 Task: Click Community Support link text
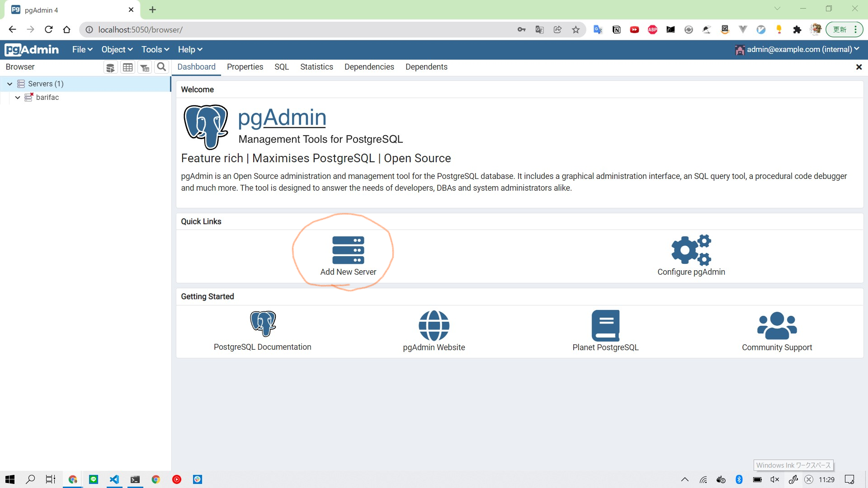tap(777, 347)
